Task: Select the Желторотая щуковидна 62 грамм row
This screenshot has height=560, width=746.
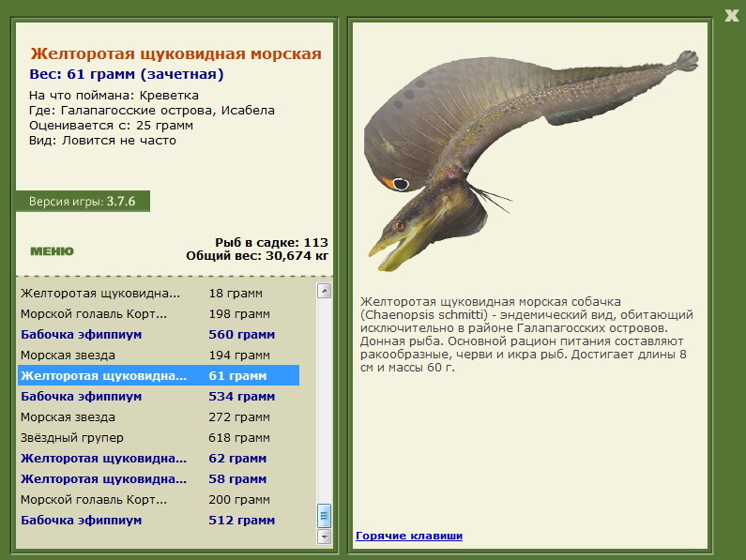Action: (159, 458)
